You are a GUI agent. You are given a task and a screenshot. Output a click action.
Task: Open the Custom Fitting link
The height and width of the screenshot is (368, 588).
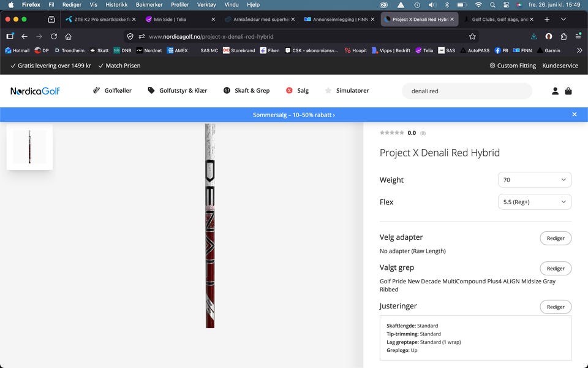point(513,66)
